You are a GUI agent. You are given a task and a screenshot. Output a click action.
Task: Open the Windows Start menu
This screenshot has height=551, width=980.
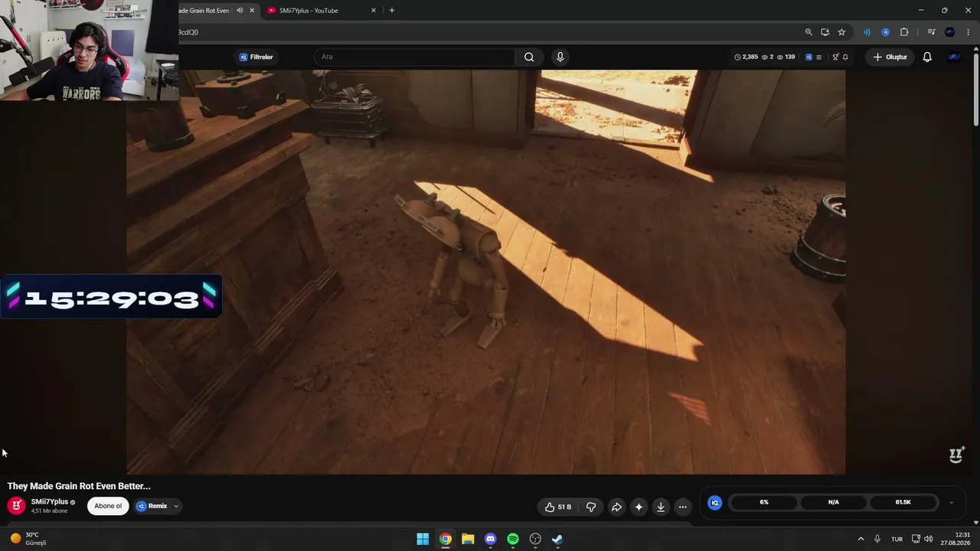pos(423,539)
